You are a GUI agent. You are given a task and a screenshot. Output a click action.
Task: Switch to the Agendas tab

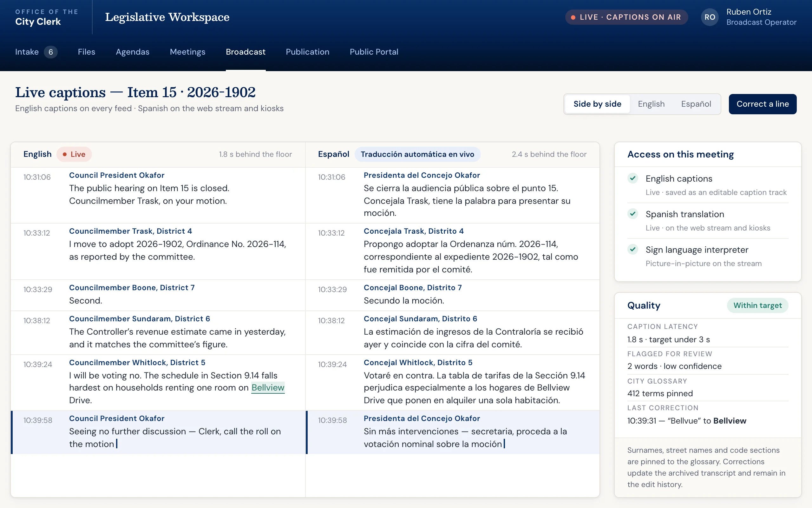[133, 52]
